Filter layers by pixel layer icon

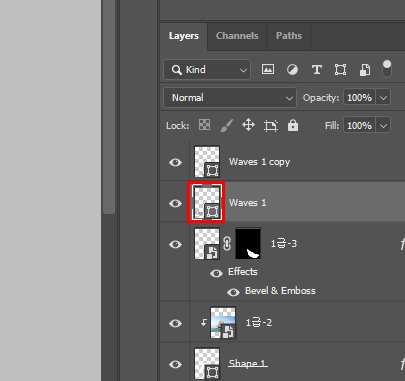(268, 69)
